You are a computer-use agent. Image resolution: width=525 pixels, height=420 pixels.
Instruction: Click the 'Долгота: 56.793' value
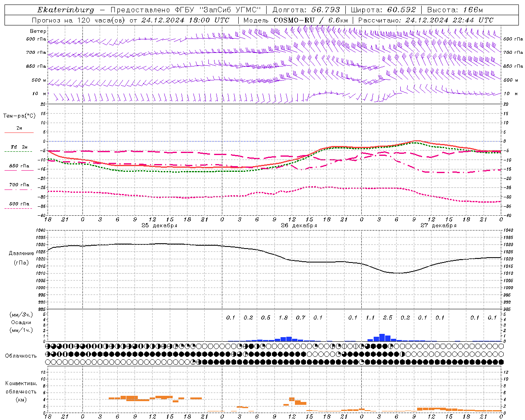tap(306, 10)
